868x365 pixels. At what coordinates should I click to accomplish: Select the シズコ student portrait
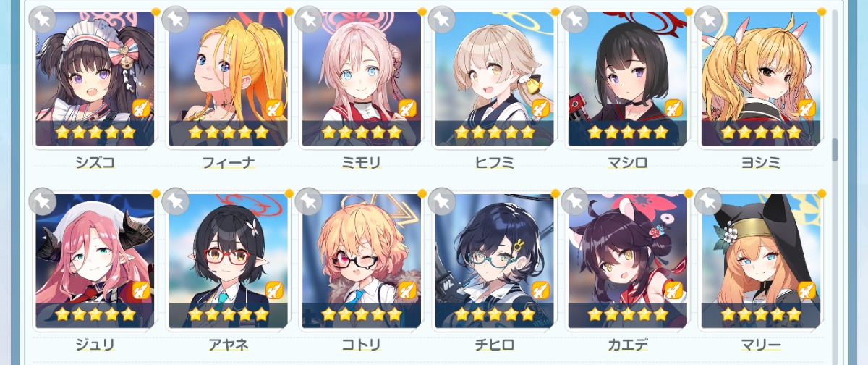pos(95,78)
